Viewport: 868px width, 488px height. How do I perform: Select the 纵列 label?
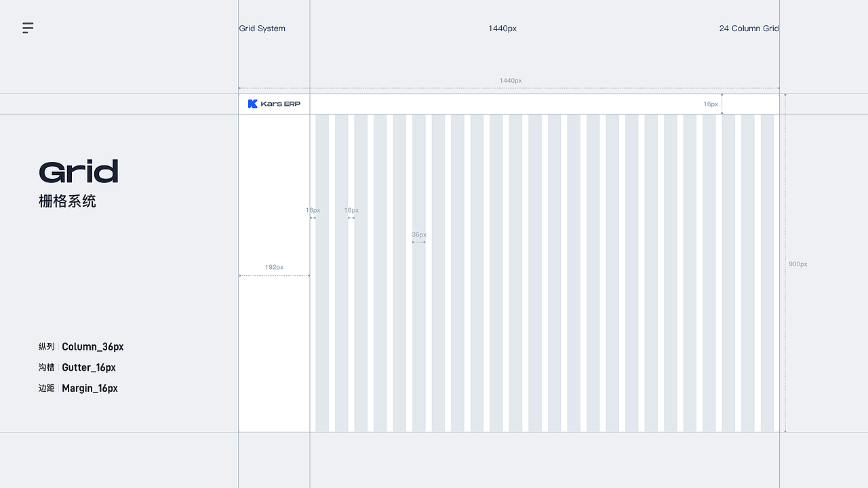coord(47,346)
